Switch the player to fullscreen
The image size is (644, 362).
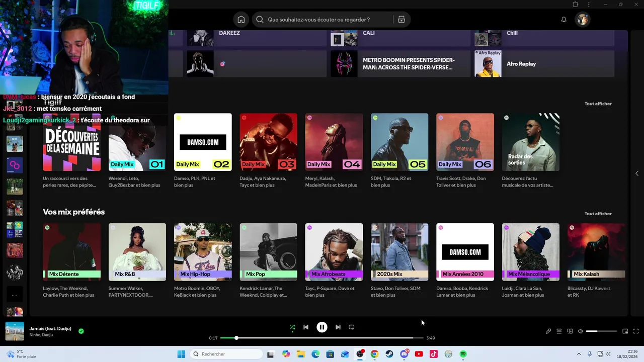point(636,331)
